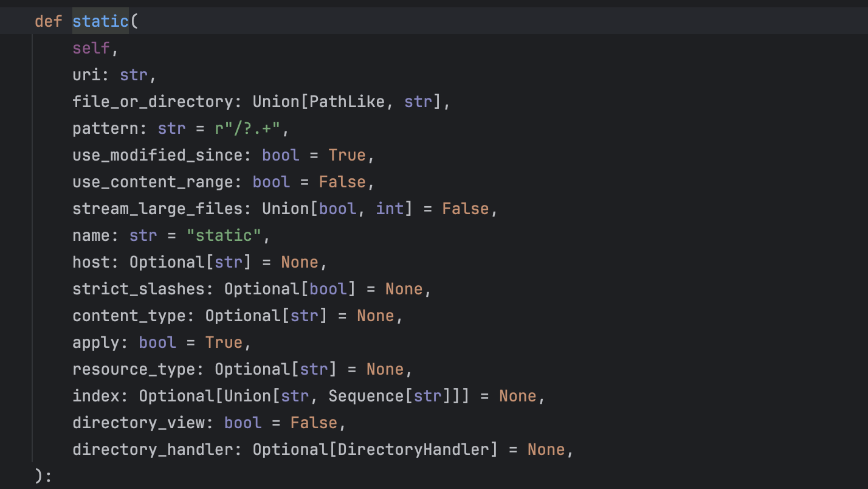Click the static function name
This screenshot has height=489, width=868.
click(101, 21)
